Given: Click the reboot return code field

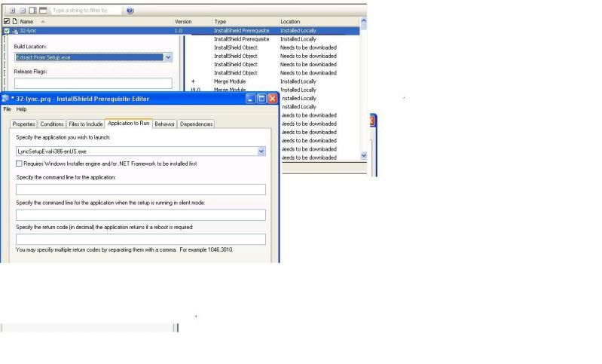Looking at the screenshot, I should [x=141, y=239].
